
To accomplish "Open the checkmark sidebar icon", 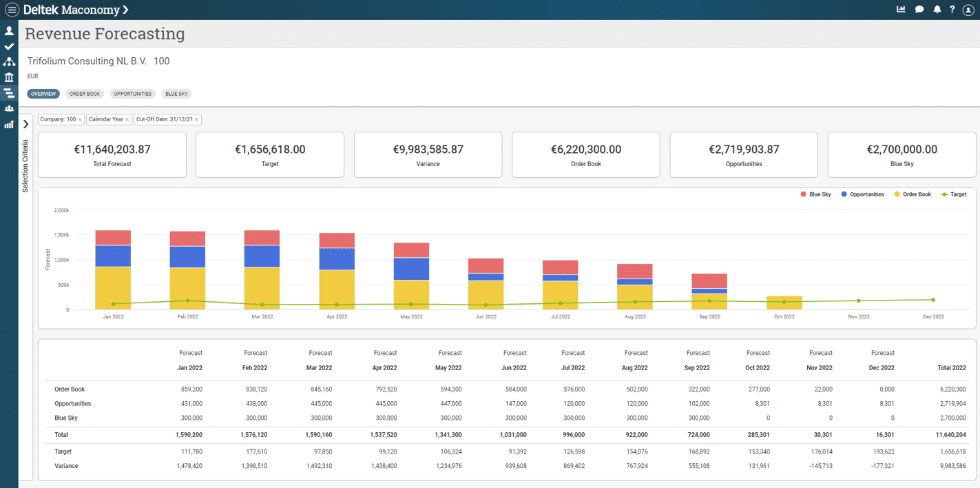I will point(9,46).
